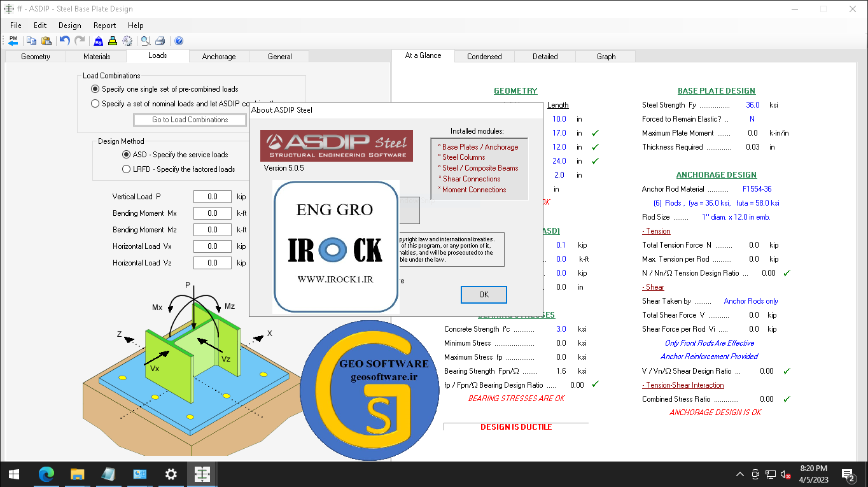Click the yellow-green stacked blocks toolbar icon
This screenshot has height=487, width=868.
[113, 41]
